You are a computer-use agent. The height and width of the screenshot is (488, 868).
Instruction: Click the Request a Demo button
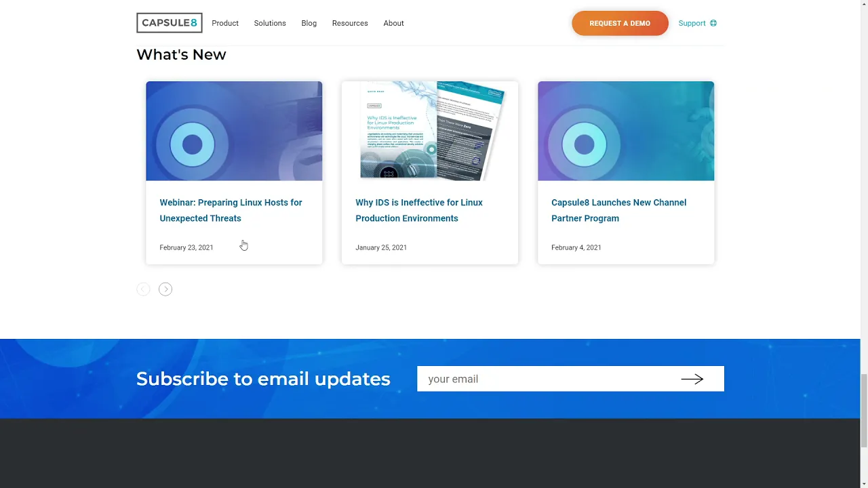tap(620, 23)
